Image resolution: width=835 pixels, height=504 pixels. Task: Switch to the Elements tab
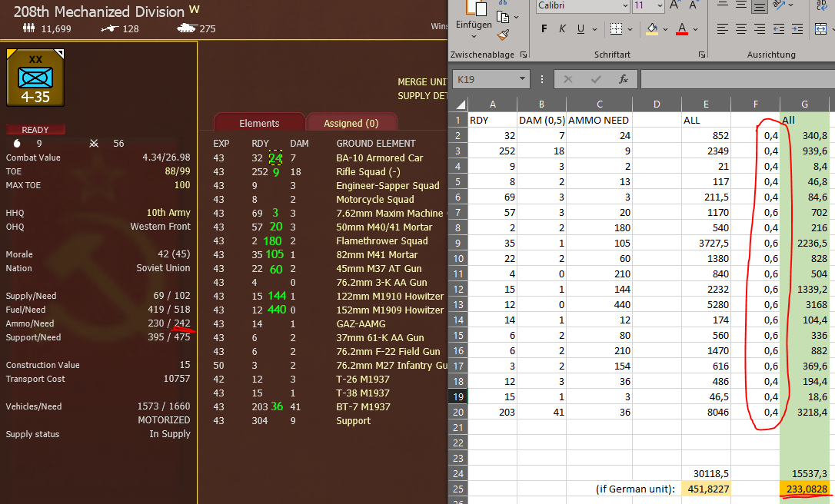(259, 122)
